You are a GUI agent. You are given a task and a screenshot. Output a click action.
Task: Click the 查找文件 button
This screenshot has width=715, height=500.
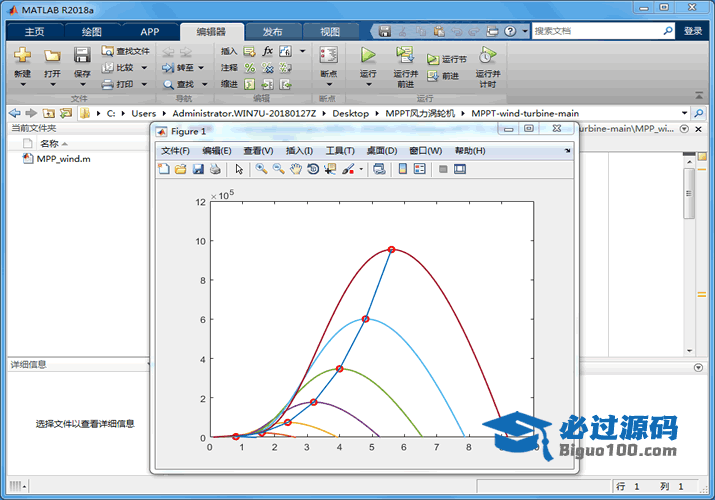point(126,50)
